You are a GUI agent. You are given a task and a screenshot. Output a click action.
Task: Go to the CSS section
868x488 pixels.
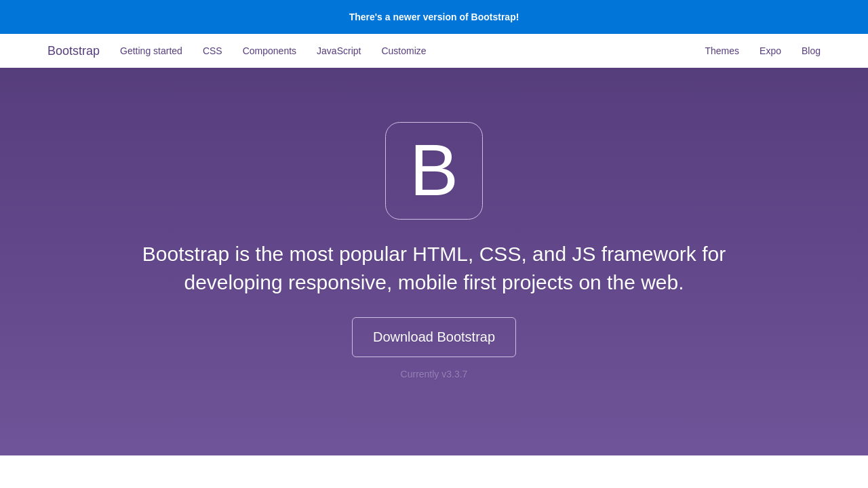pos(212,51)
